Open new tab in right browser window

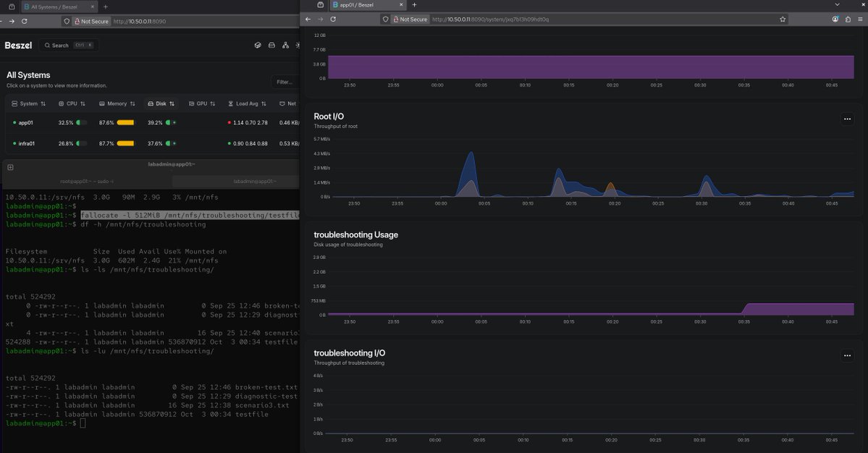coord(414,5)
